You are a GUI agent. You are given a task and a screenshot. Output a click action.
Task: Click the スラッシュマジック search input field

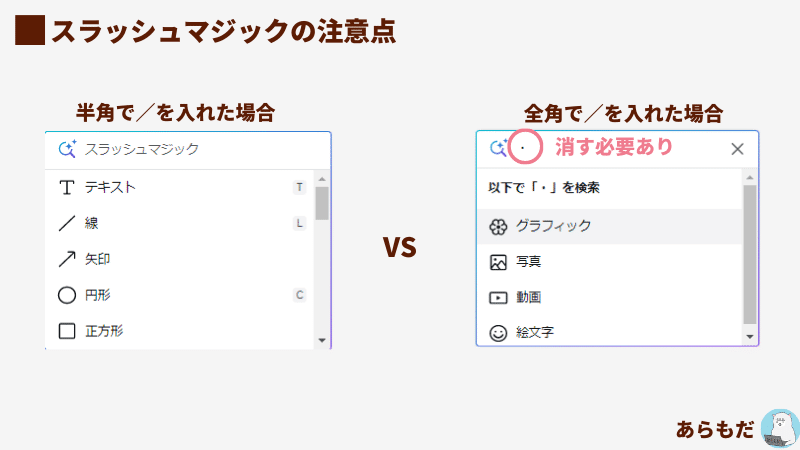click(x=188, y=149)
